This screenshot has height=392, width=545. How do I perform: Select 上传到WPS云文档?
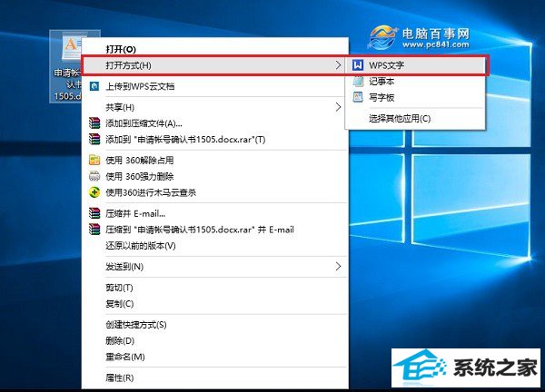tap(214, 86)
